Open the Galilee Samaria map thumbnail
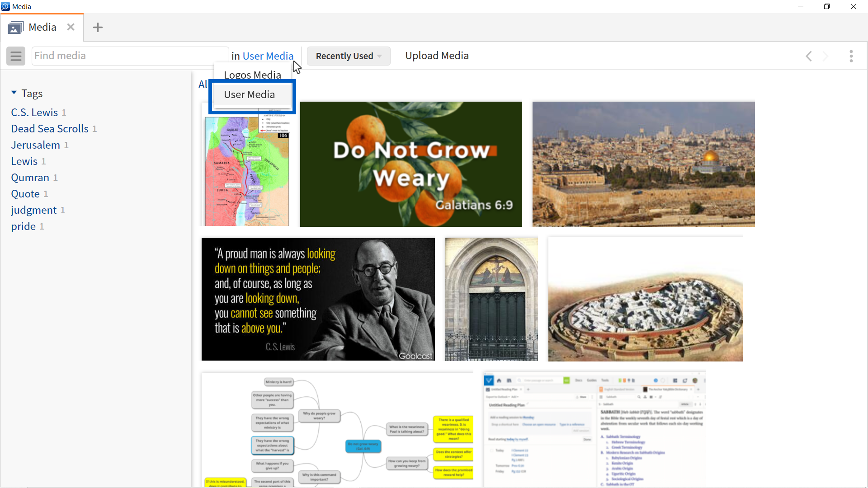This screenshot has height=488, width=868. coord(247,167)
